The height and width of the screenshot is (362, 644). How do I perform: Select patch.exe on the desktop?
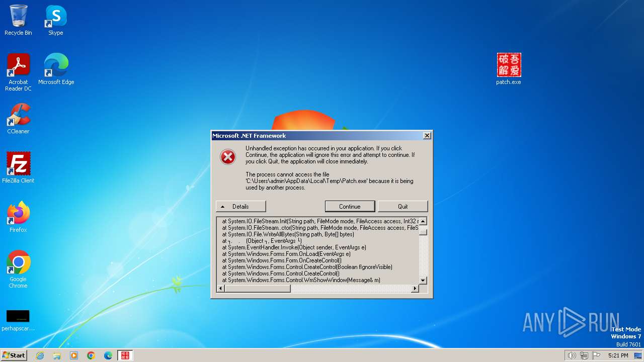tap(509, 69)
